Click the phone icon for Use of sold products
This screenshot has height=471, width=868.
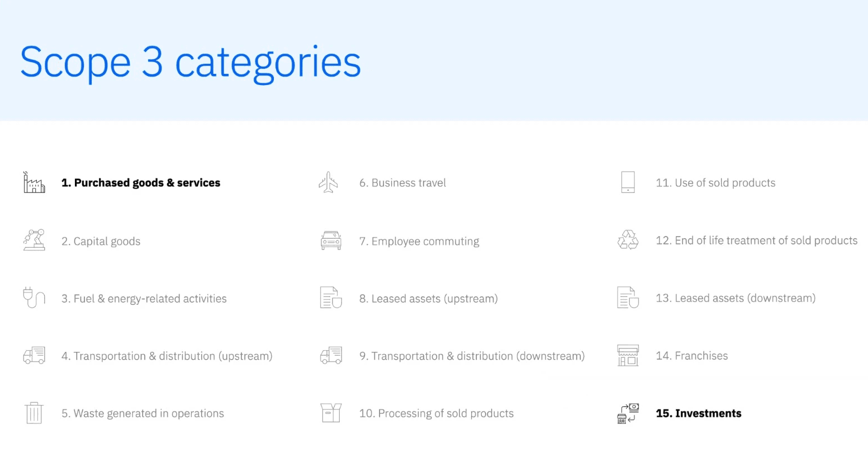point(628,182)
